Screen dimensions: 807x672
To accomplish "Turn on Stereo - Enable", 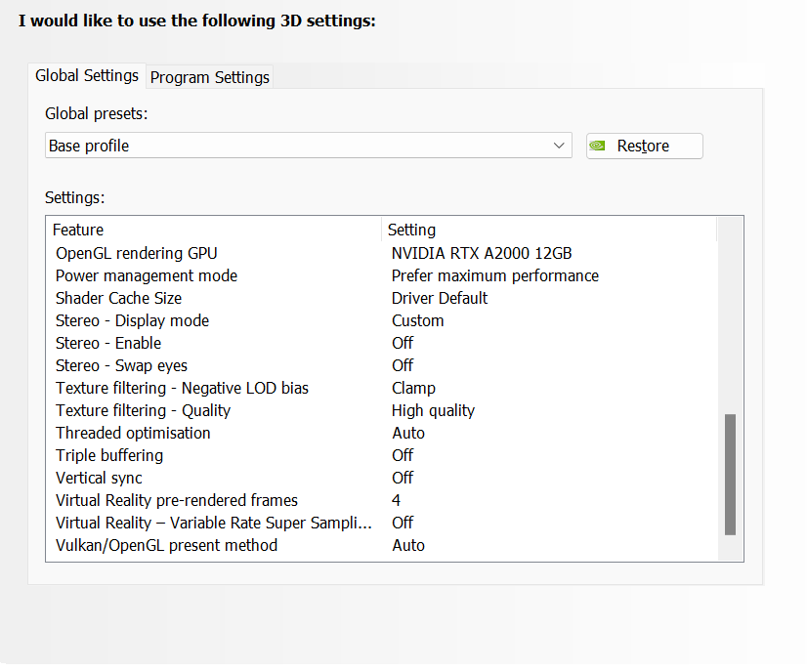I will click(x=107, y=343).
